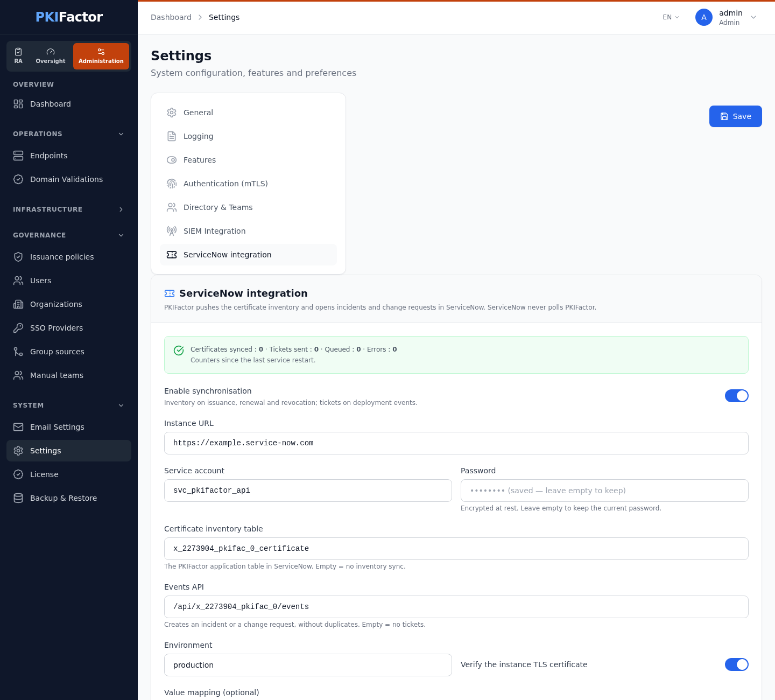This screenshot has height=700, width=775.
Task: Open the admin user menu chevron
Action: [x=753, y=17]
